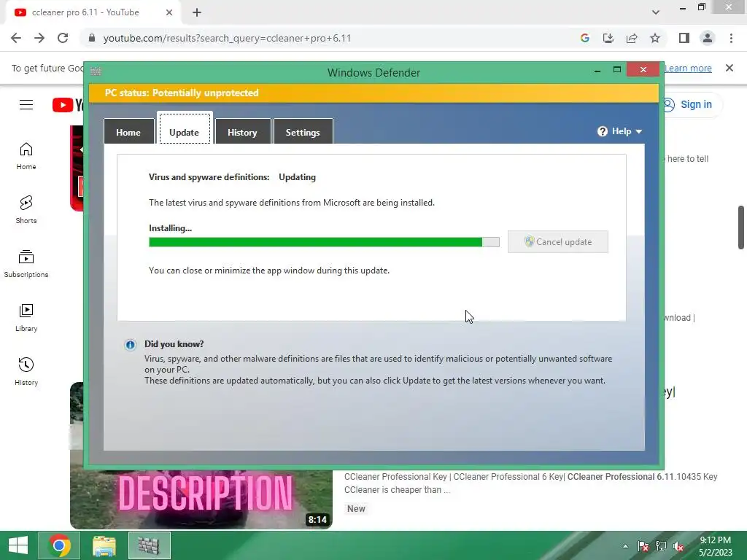Click the Google icon in address bar
Image resolution: width=747 pixels, height=560 pixels.
[x=585, y=38]
